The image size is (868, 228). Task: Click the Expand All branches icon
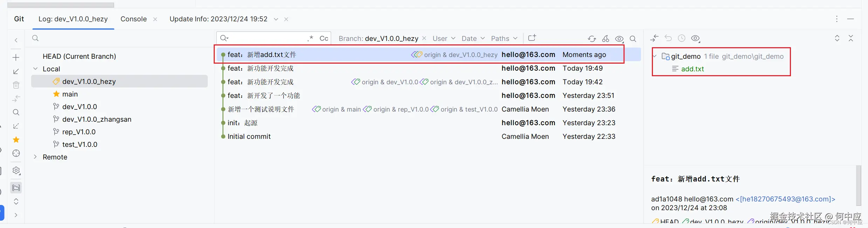coord(16,201)
